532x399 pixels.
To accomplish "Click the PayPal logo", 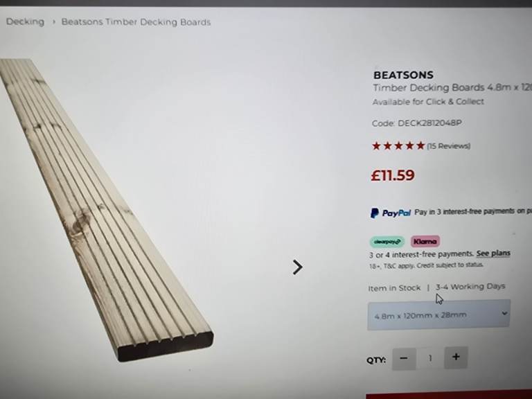I will (391, 213).
